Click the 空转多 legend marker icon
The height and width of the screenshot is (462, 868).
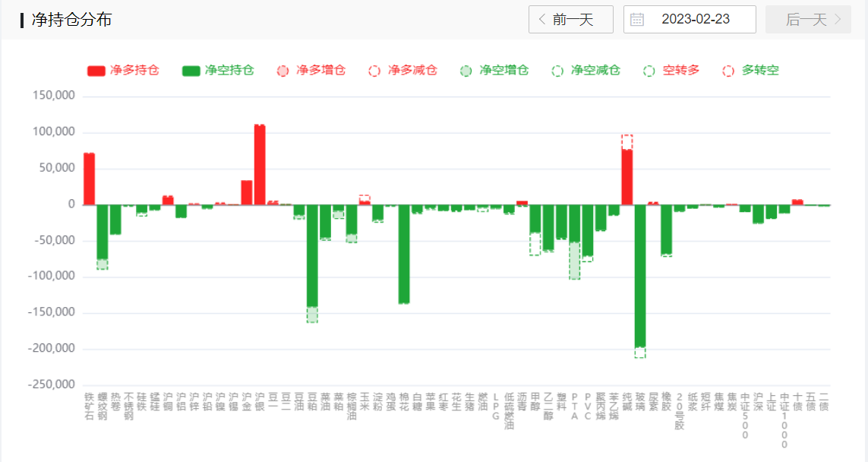tap(649, 71)
